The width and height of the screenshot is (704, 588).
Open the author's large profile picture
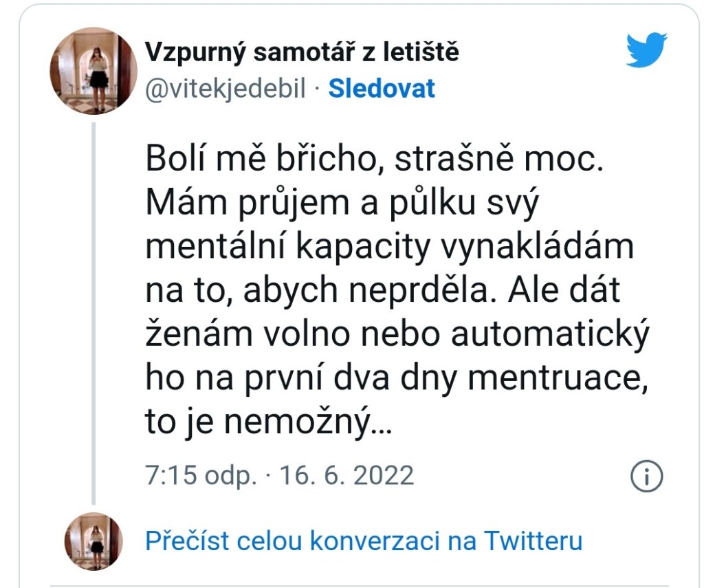[x=93, y=70]
